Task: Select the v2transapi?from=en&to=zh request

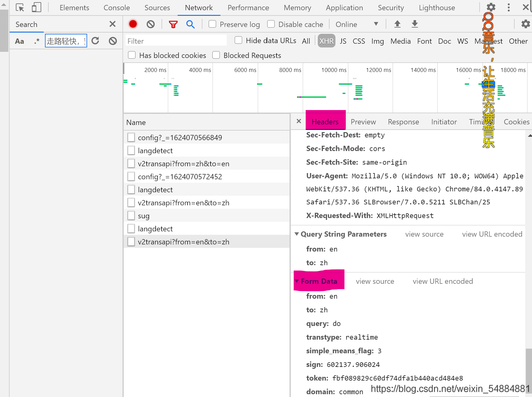Action: [x=184, y=203]
